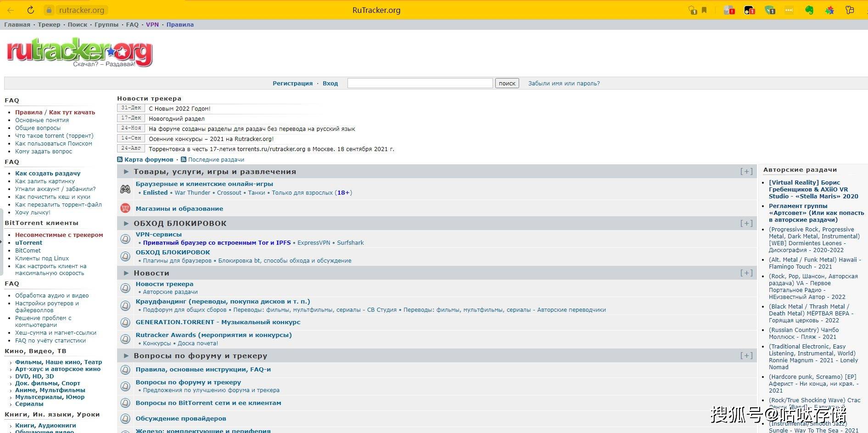Click the forum icon beside Rutracker Awards
Screen dimensions: 868x433
pos(125,339)
